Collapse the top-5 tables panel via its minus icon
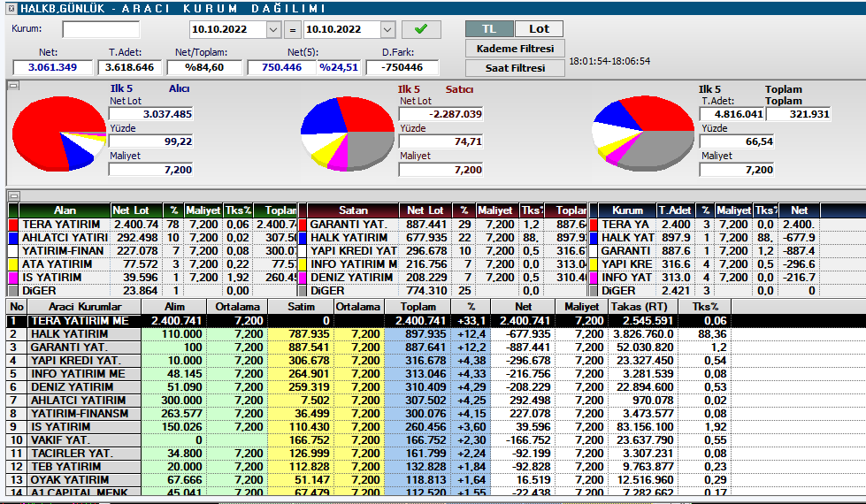 click(x=14, y=196)
